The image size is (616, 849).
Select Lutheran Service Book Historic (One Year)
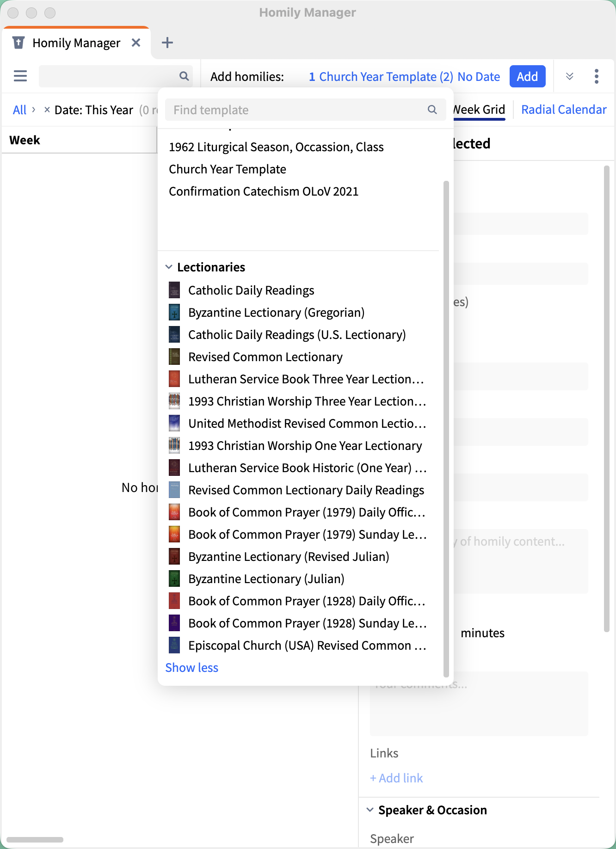(x=307, y=468)
